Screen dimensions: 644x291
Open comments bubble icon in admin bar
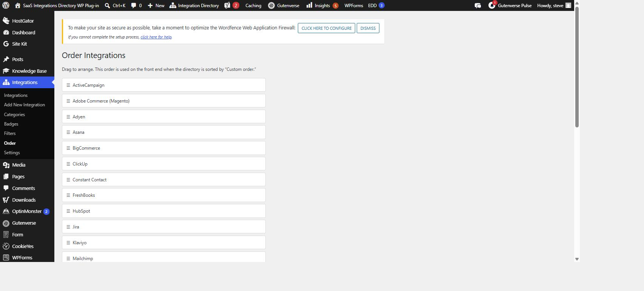[134, 5]
